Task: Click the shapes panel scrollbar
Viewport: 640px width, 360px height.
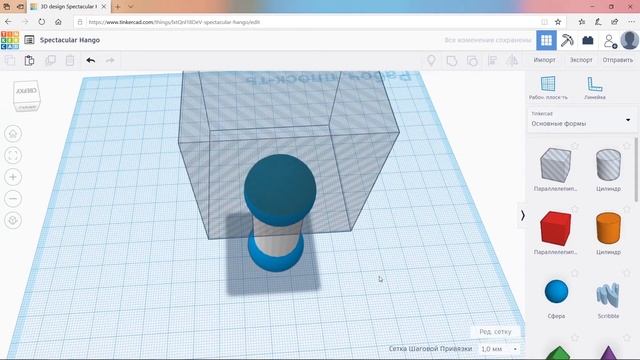Action: pos(636,169)
